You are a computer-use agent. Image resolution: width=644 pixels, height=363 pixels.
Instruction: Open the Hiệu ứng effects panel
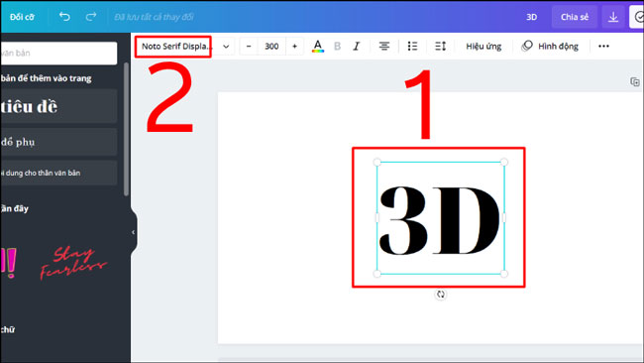(x=483, y=46)
